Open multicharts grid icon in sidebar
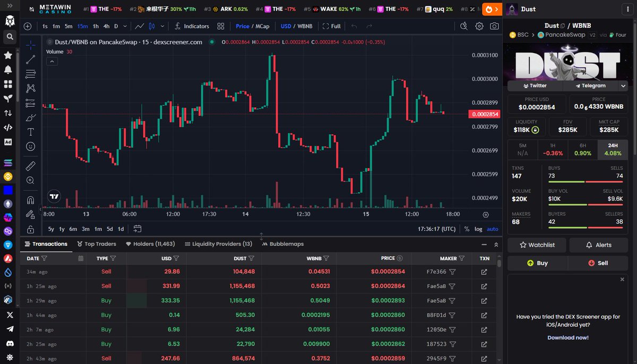This screenshot has width=637, height=364. click(8, 84)
